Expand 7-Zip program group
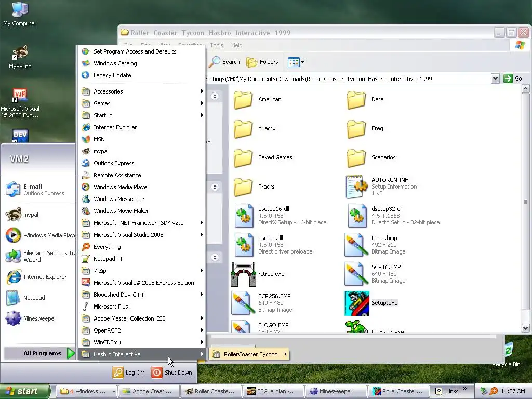Image resolution: width=532 pixels, height=399 pixels. click(142, 270)
